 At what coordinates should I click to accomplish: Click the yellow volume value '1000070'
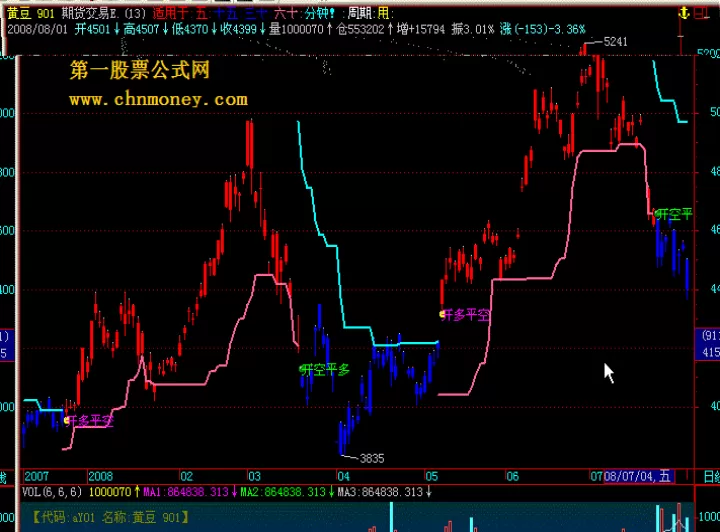(x=110, y=492)
